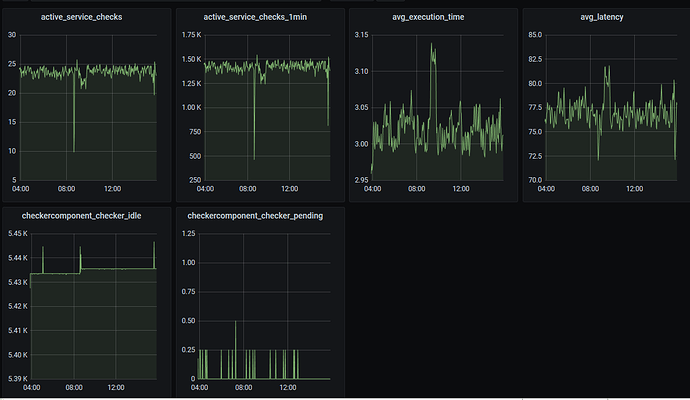The width and height of the screenshot is (690, 400).
Task: Click the 5.45 K axis label
Action: coord(18,233)
